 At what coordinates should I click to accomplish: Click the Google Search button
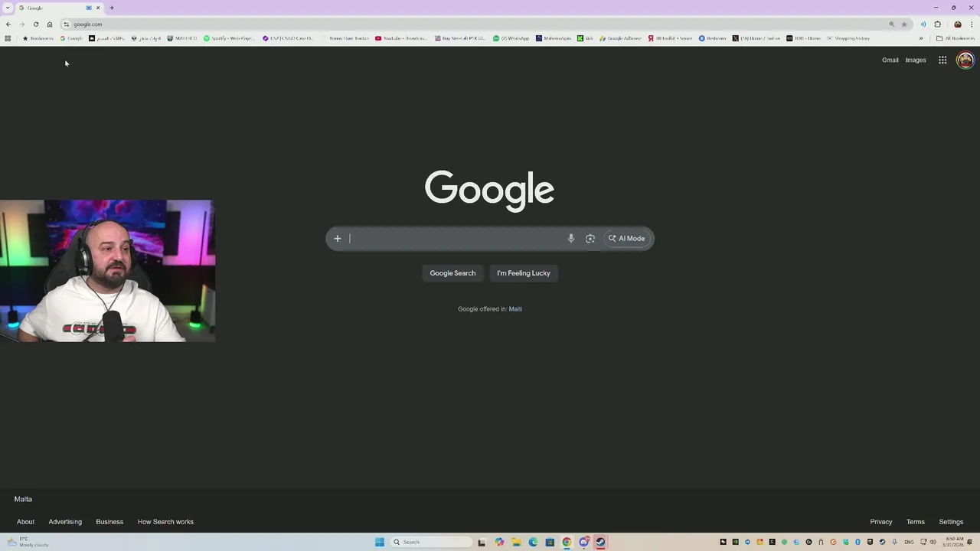tap(452, 273)
